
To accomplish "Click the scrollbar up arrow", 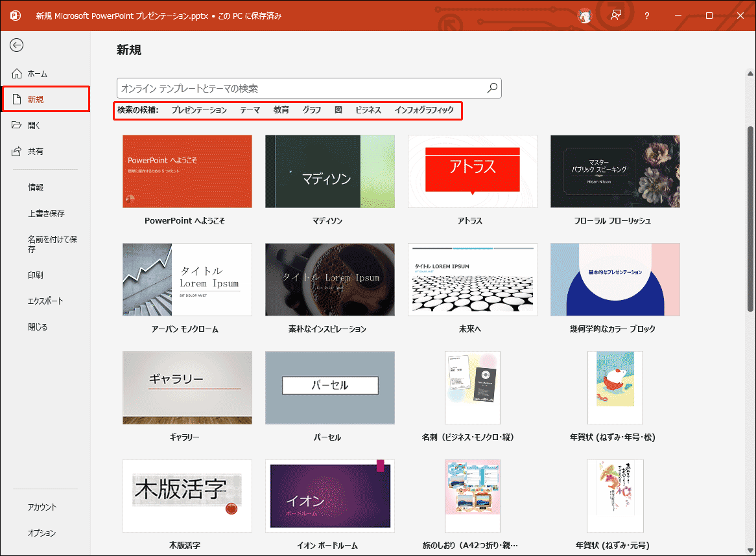I will 750,74.
